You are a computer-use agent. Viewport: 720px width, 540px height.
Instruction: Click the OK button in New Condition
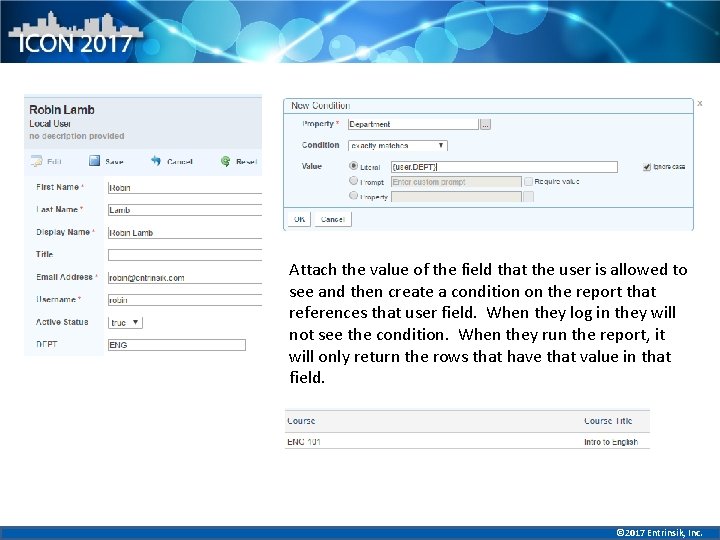[x=299, y=219]
